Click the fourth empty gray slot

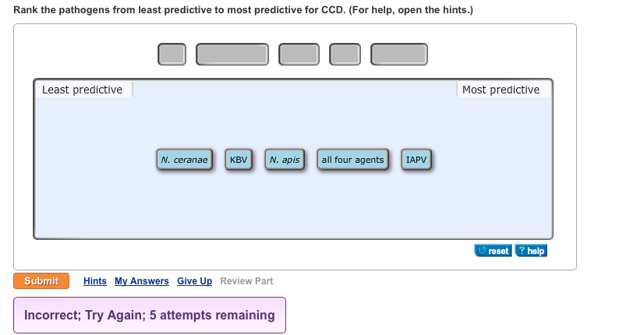tap(345, 55)
